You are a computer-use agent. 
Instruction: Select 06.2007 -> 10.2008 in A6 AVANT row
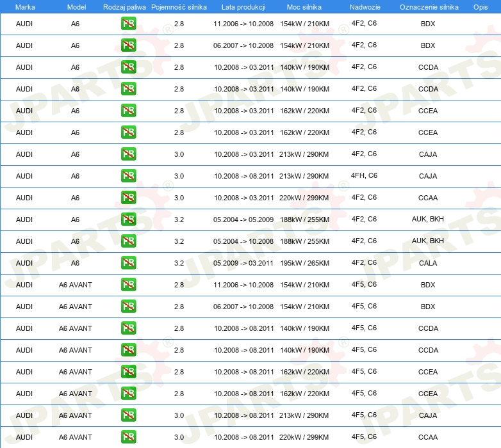243,307
